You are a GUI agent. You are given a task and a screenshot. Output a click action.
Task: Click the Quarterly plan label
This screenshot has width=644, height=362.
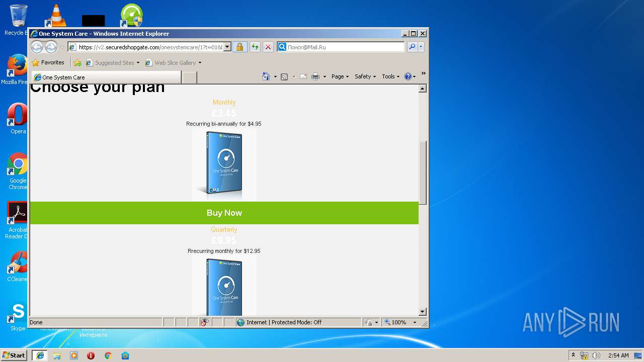click(x=224, y=229)
